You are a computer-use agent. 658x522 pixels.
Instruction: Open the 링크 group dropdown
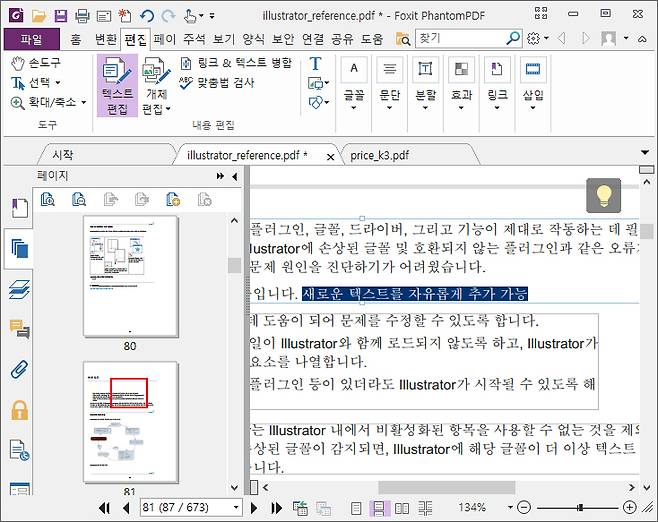[x=497, y=84]
